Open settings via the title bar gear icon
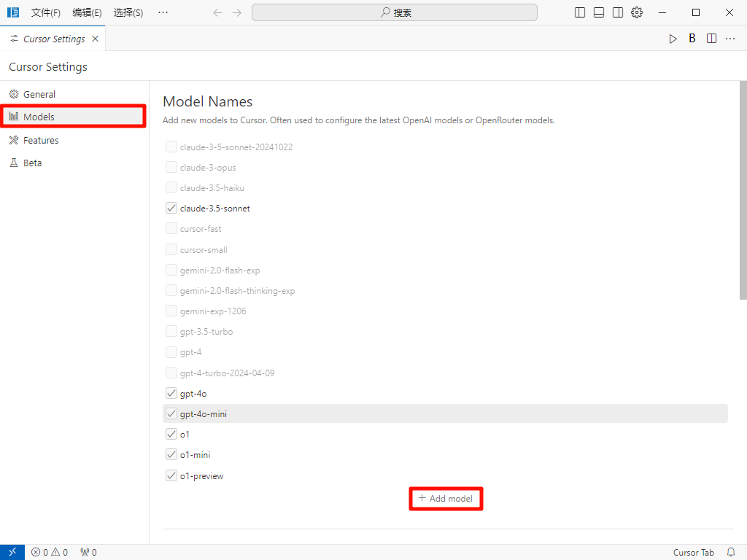747x560 pixels. [x=637, y=13]
